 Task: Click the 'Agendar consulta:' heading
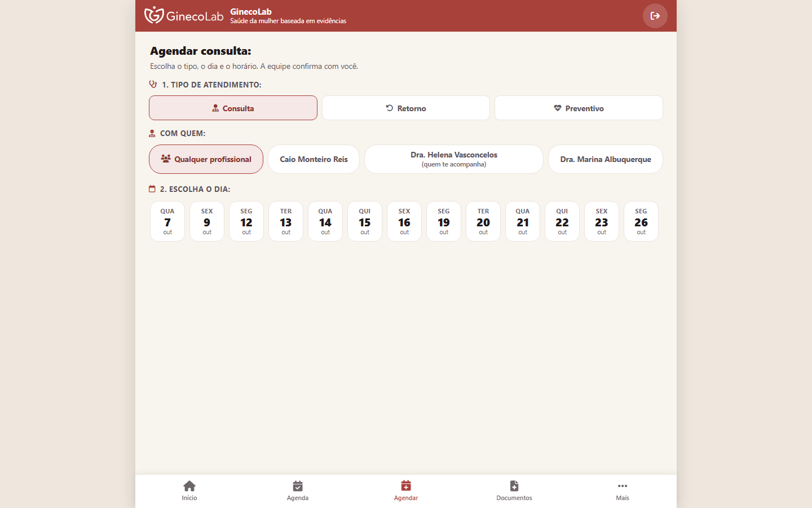click(201, 51)
